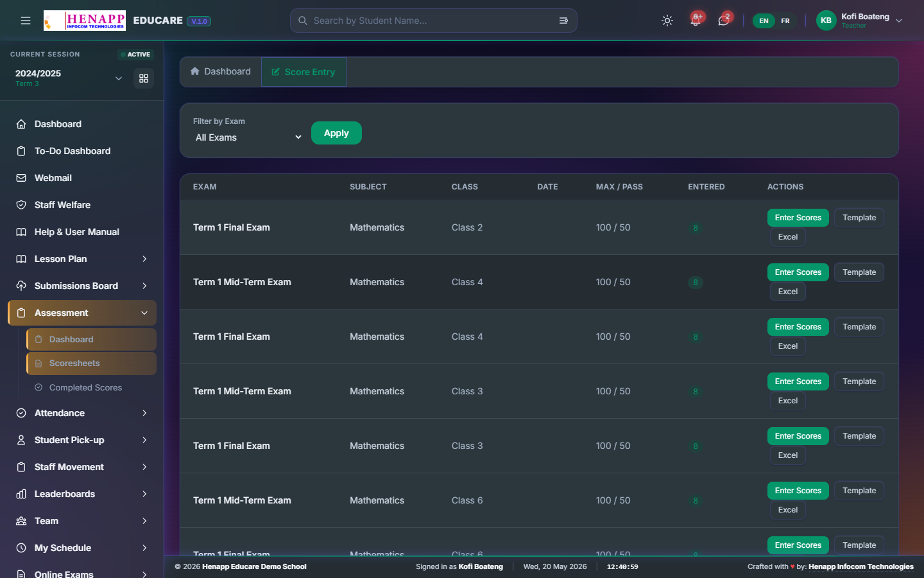
Task: Expand the Staff Movement menu
Action: point(82,467)
